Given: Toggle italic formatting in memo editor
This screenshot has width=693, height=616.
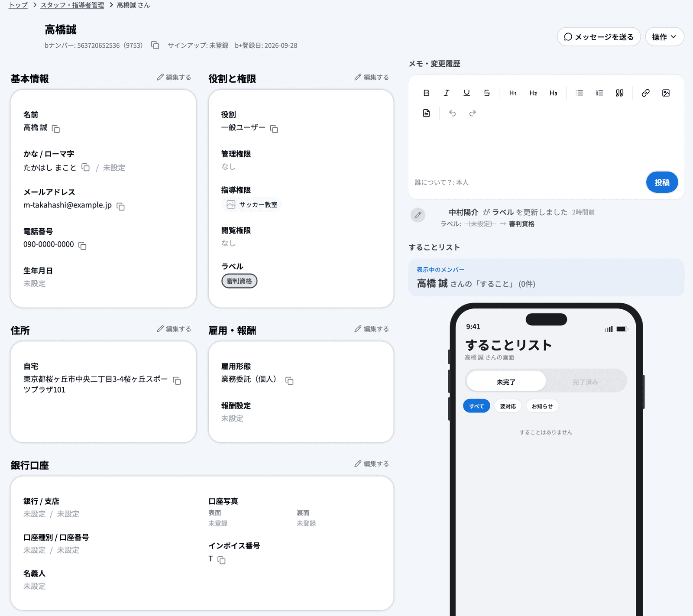Looking at the screenshot, I should click(447, 93).
